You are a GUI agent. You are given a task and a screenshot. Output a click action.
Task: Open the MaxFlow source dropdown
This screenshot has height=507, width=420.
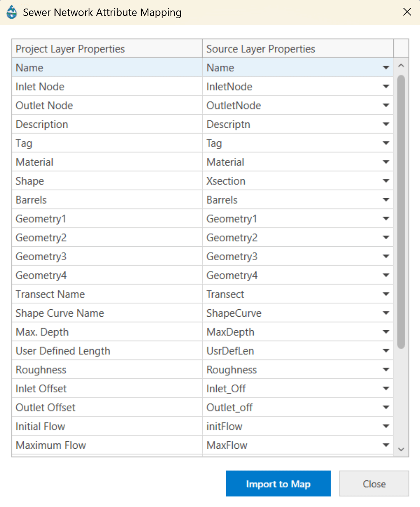[x=386, y=445]
